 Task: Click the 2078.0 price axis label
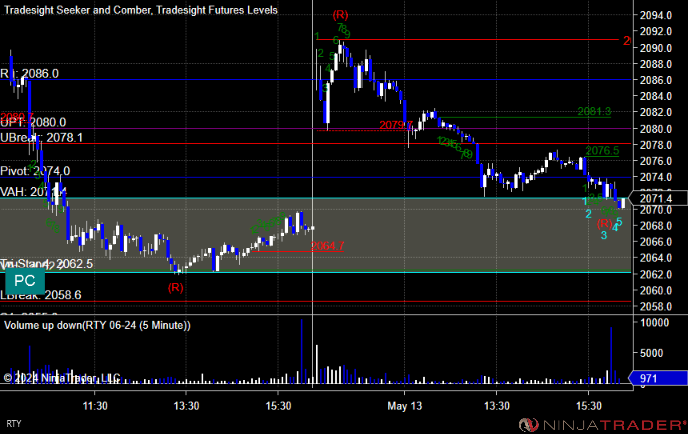(x=656, y=145)
